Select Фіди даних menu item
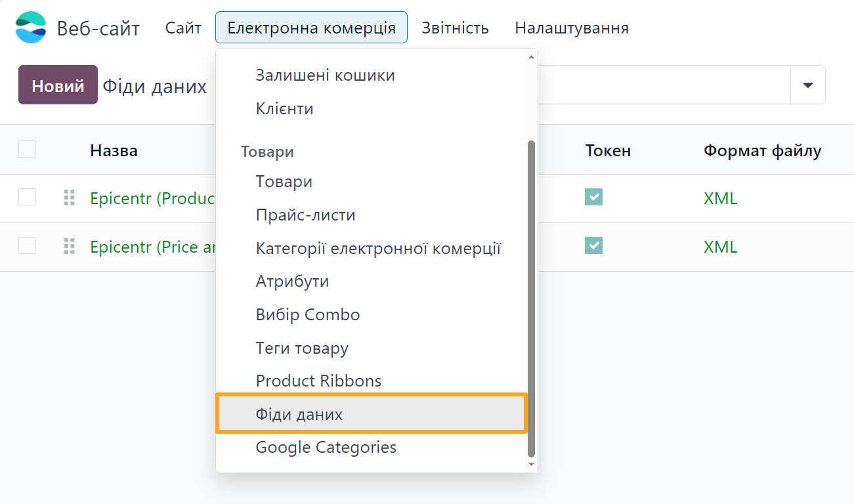 pyautogui.click(x=372, y=414)
